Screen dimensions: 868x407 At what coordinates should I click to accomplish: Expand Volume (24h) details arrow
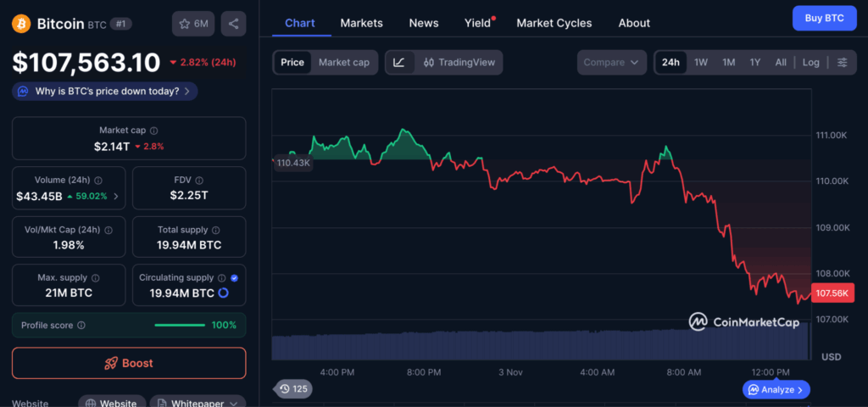[116, 196]
